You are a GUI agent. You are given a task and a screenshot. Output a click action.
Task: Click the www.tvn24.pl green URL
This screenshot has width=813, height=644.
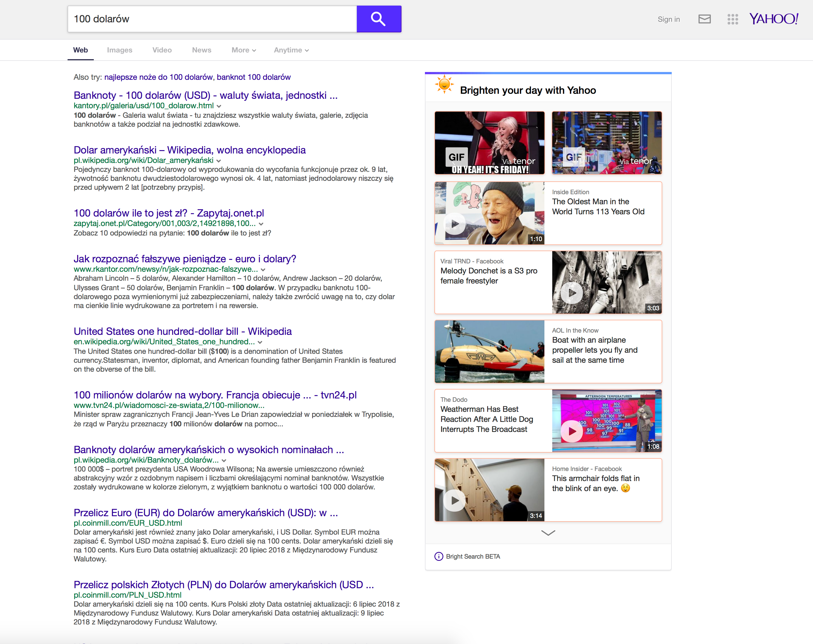coord(169,405)
